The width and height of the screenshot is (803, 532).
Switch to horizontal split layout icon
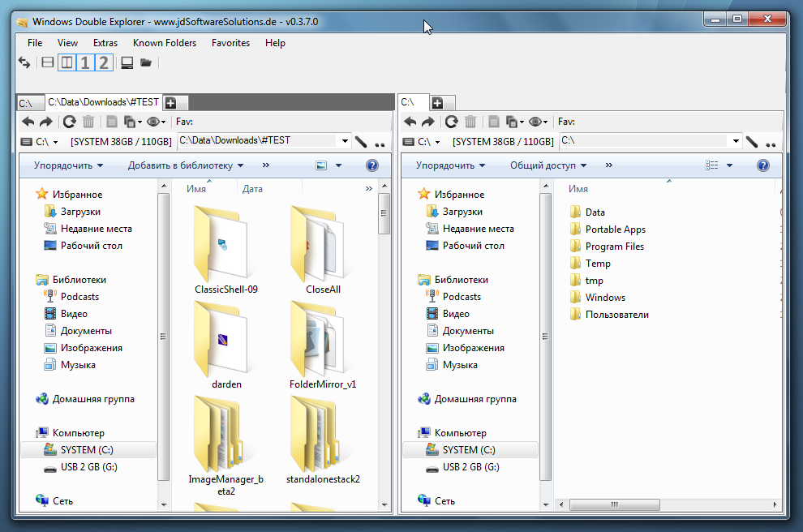coord(48,62)
